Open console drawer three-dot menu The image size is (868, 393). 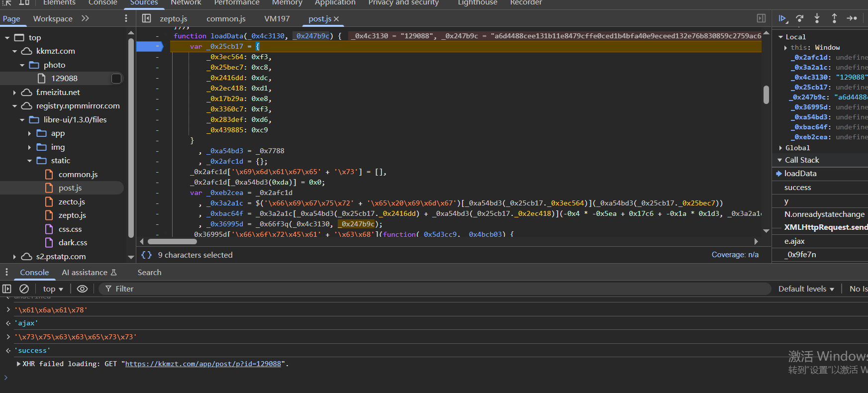(6, 272)
